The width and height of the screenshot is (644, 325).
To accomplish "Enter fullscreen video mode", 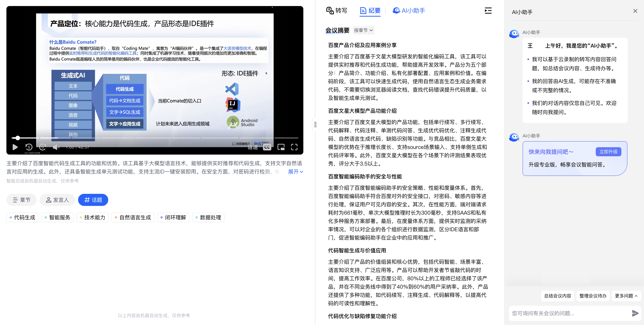I will point(294,147).
